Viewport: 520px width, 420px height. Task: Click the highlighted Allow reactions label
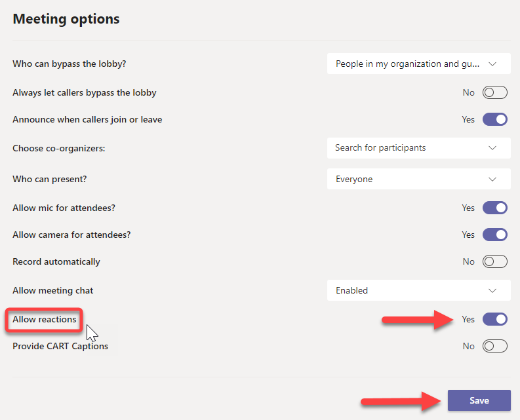click(x=45, y=319)
